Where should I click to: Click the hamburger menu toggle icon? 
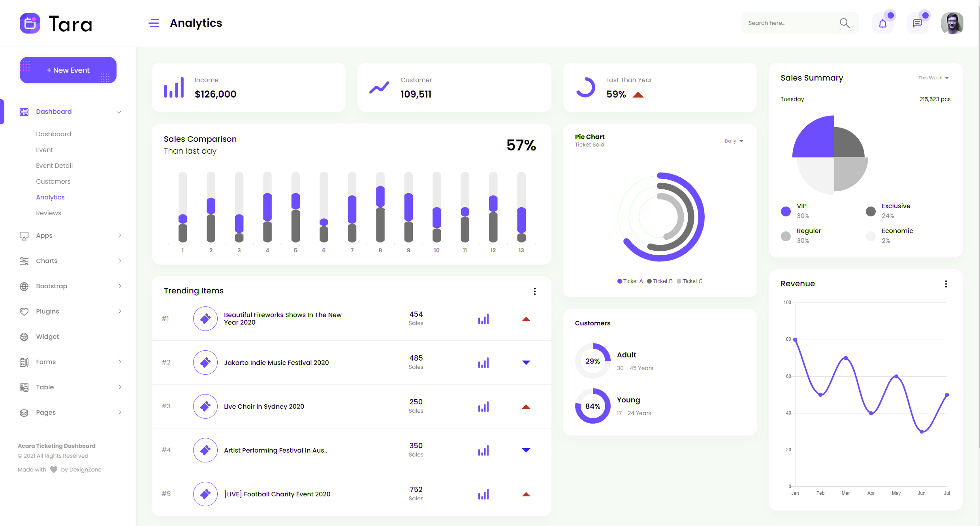pyautogui.click(x=154, y=23)
